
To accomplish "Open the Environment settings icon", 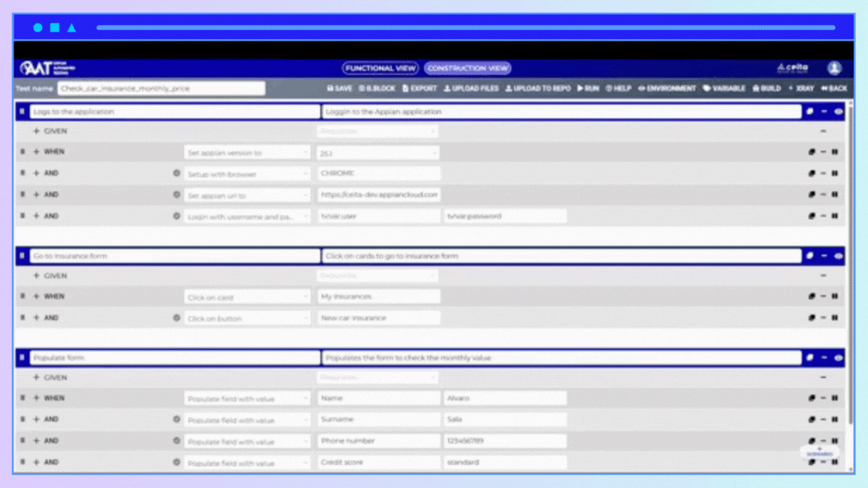I will [667, 88].
